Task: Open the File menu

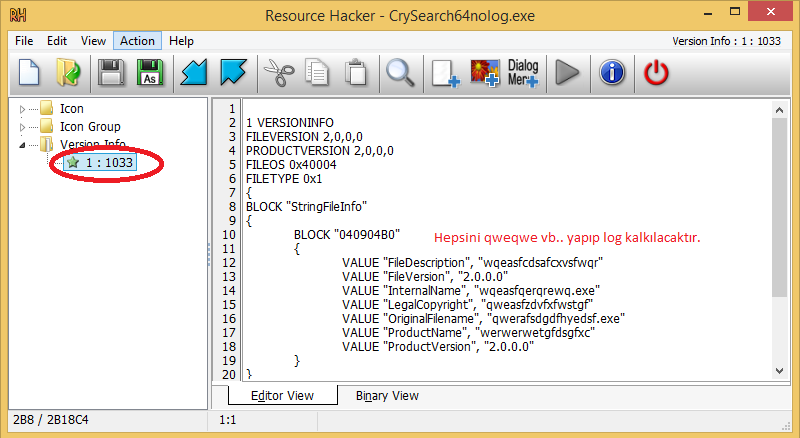Action: 24,41
